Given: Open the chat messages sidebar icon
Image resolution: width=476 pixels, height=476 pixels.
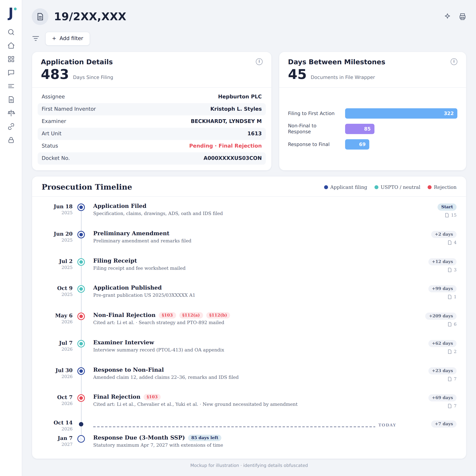Looking at the screenshot, I should coord(11,73).
